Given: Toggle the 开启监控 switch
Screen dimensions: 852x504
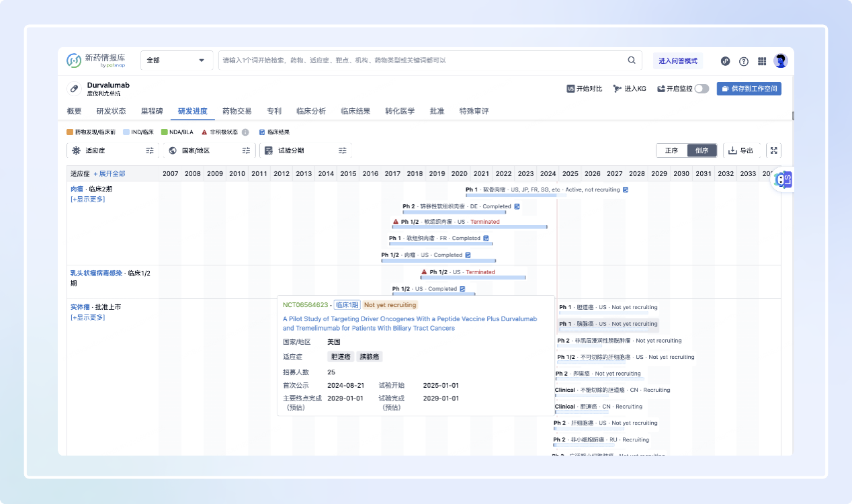Looking at the screenshot, I should click(x=701, y=89).
